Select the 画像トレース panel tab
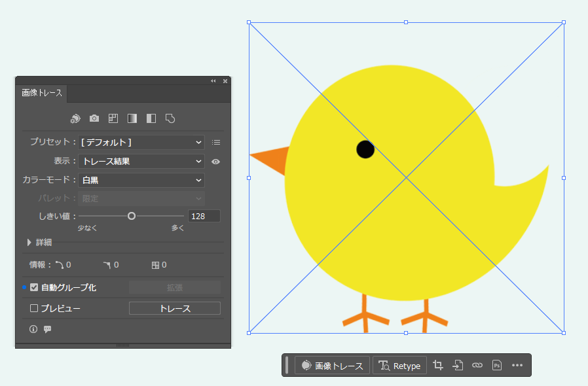588x386 pixels. (x=42, y=93)
